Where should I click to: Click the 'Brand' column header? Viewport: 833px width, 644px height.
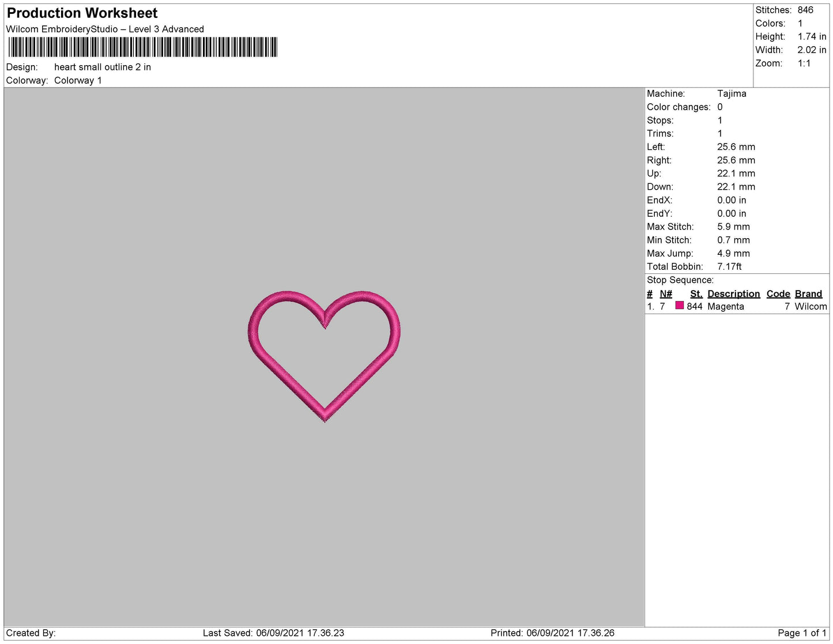tap(808, 294)
